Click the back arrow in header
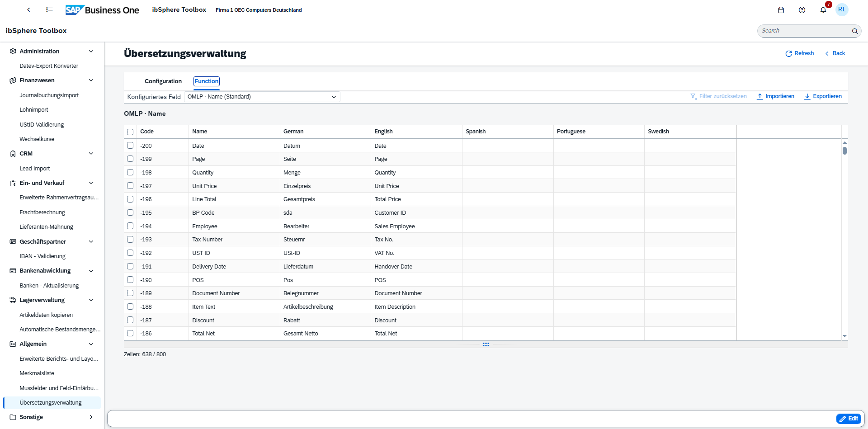 [28, 9]
